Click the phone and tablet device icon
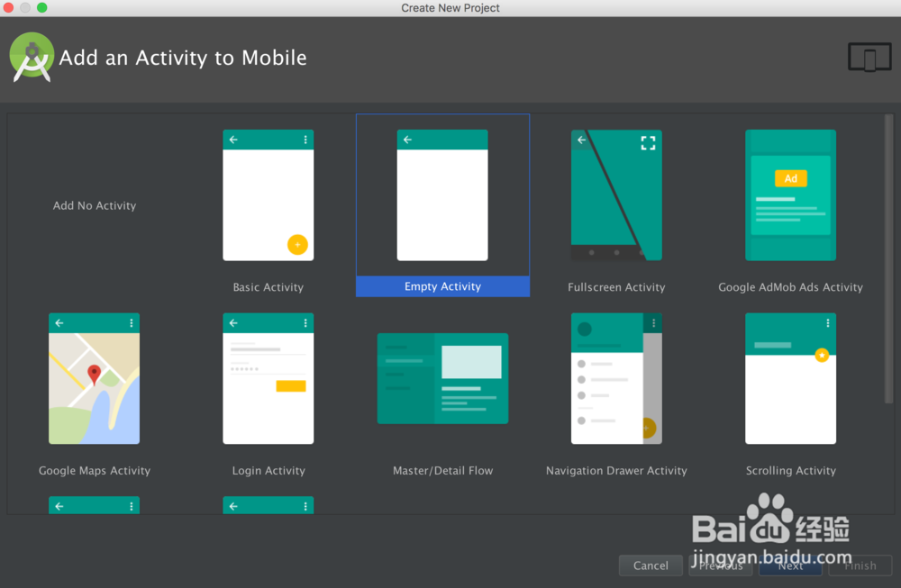901x588 pixels. click(870, 57)
